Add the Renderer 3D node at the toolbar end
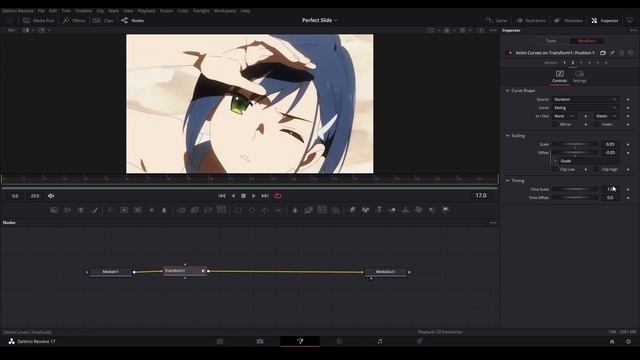This screenshot has width=640, height=360. (445, 210)
